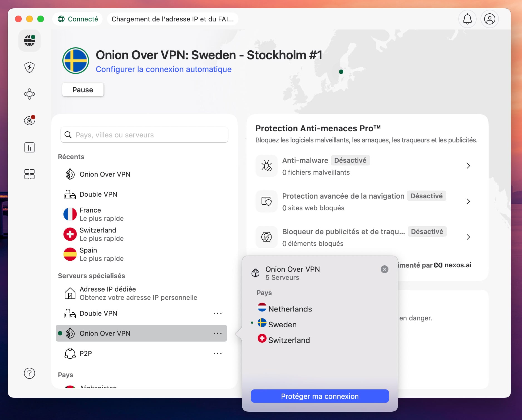
Task: Click the Spain flag icon
Action: coord(70,255)
